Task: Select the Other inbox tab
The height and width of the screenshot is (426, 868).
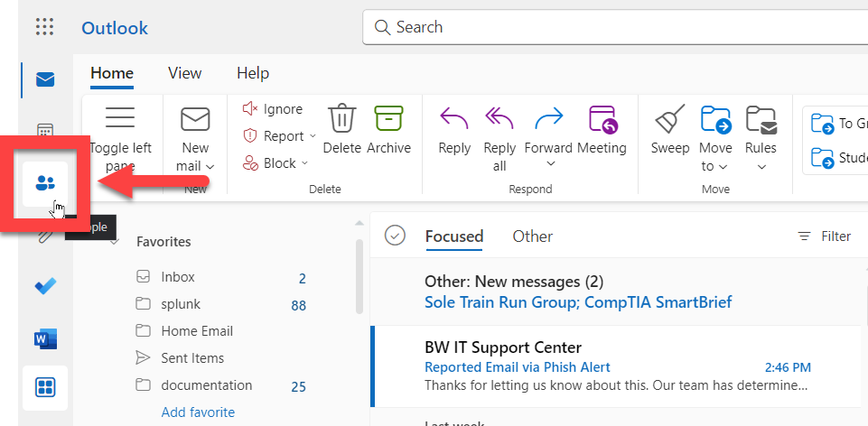Action: (533, 236)
